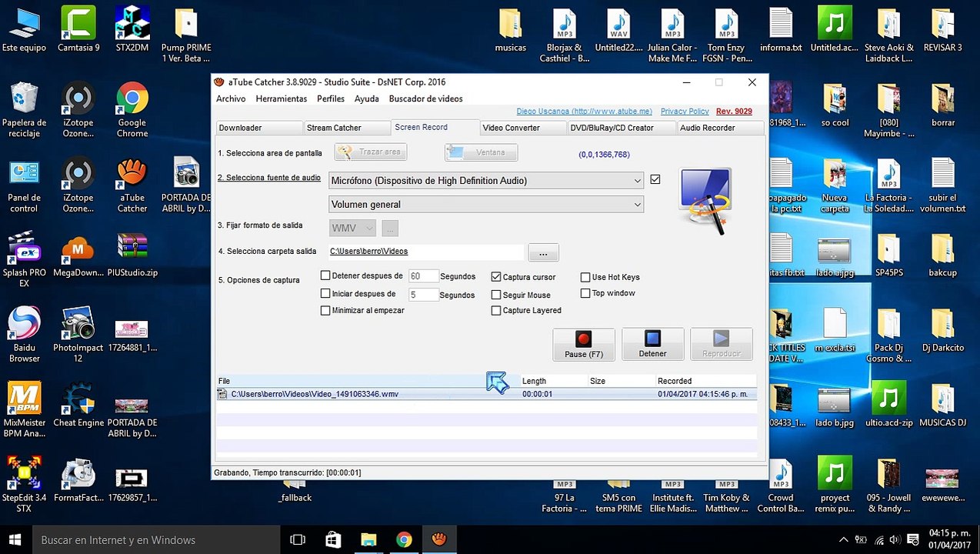Click aTube Catcher icon in taskbar
Screen dimensions: 980x554
(439, 539)
